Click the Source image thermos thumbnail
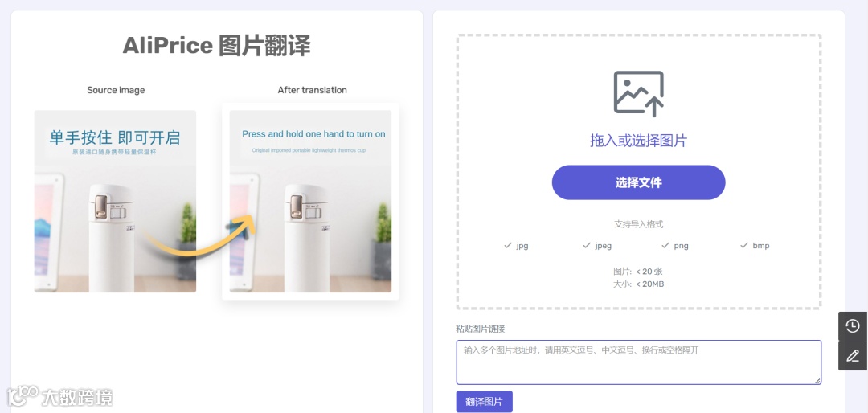868x413 pixels. (115, 201)
